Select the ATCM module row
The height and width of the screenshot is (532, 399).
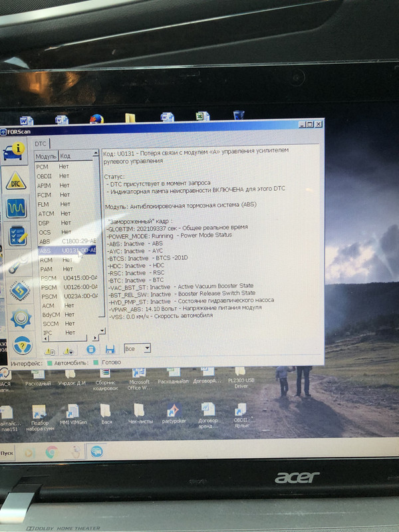point(67,213)
